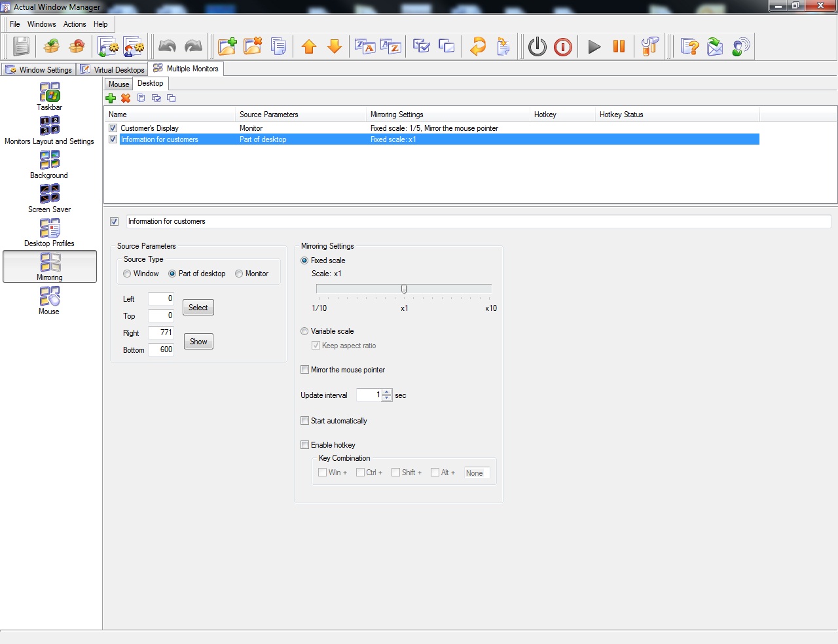This screenshot has height=644, width=838.
Task: Click the Save floppy-disk toolbar icon
Action: [x=22, y=46]
